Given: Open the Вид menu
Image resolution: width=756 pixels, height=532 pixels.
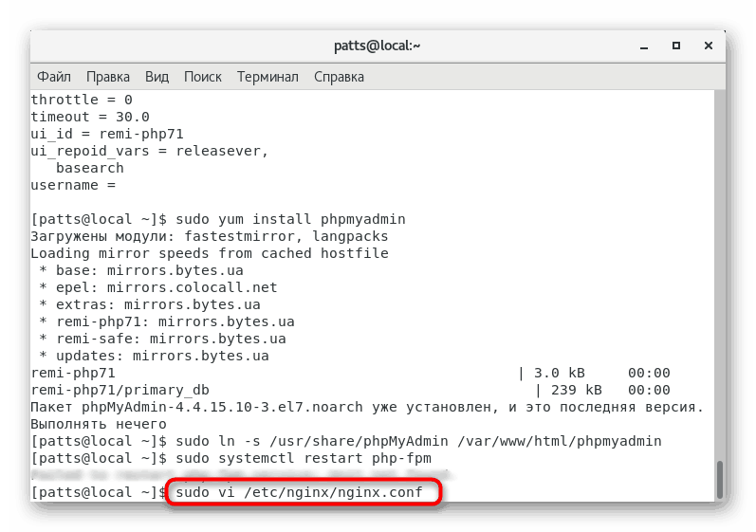Looking at the screenshot, I should click(157, 77).
